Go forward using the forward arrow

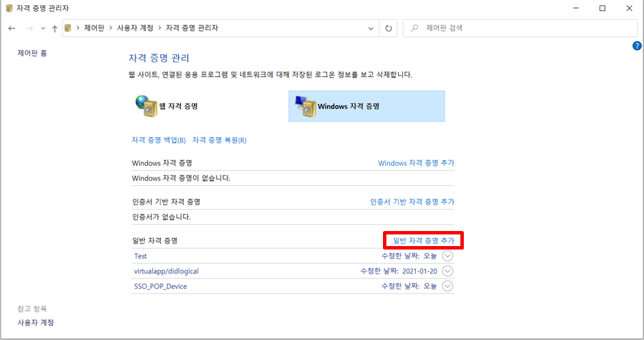coord(29,28)
